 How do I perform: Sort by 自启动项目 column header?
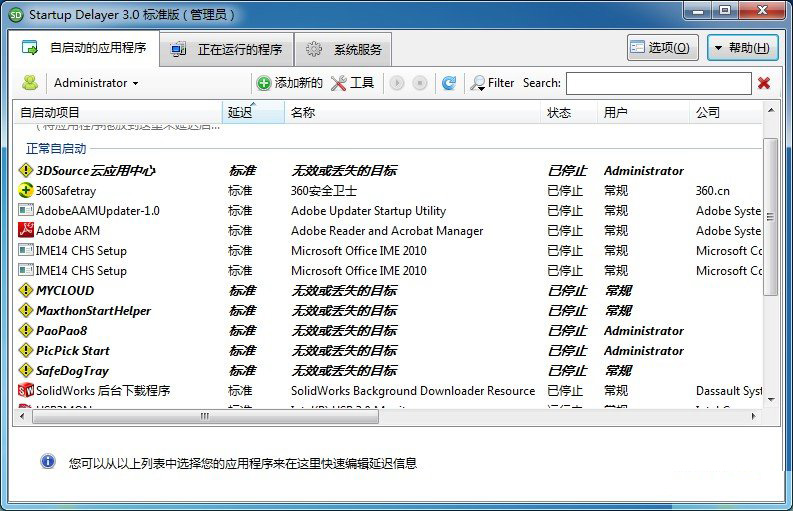(x=117, y=112)
